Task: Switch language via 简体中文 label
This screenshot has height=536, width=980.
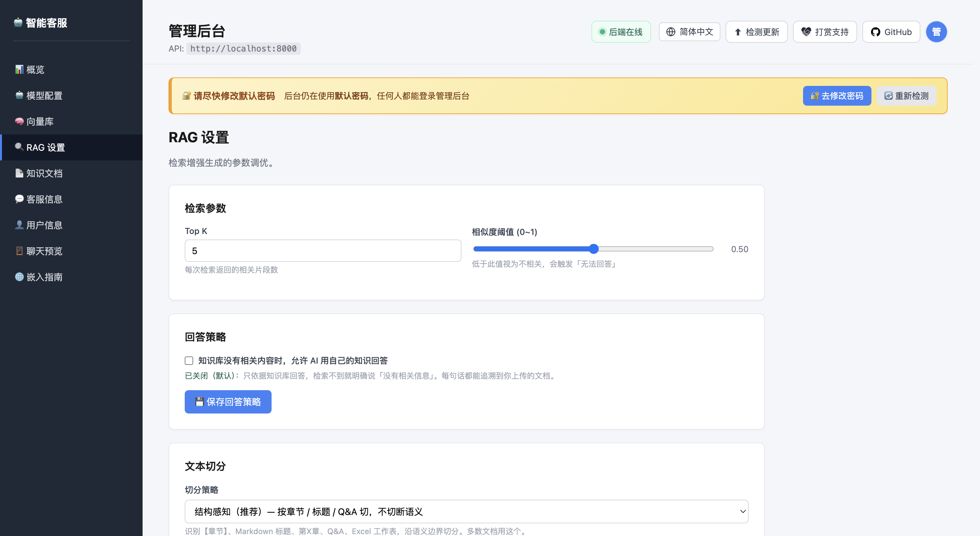Action: [696, 32]
